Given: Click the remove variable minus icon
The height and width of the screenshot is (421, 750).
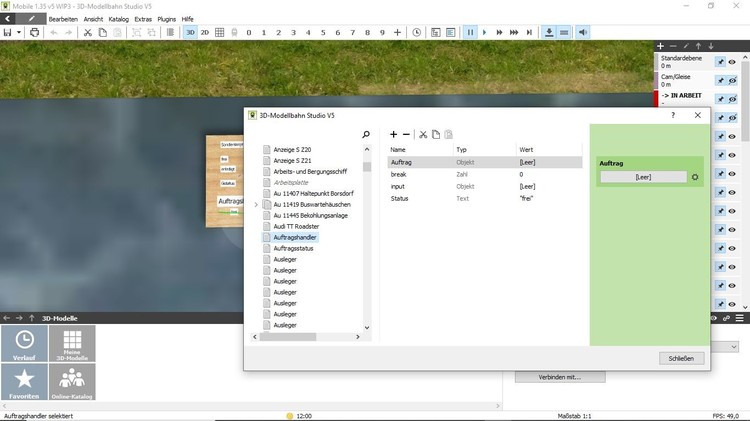Looking at the screenshot, I should point(406,134).
